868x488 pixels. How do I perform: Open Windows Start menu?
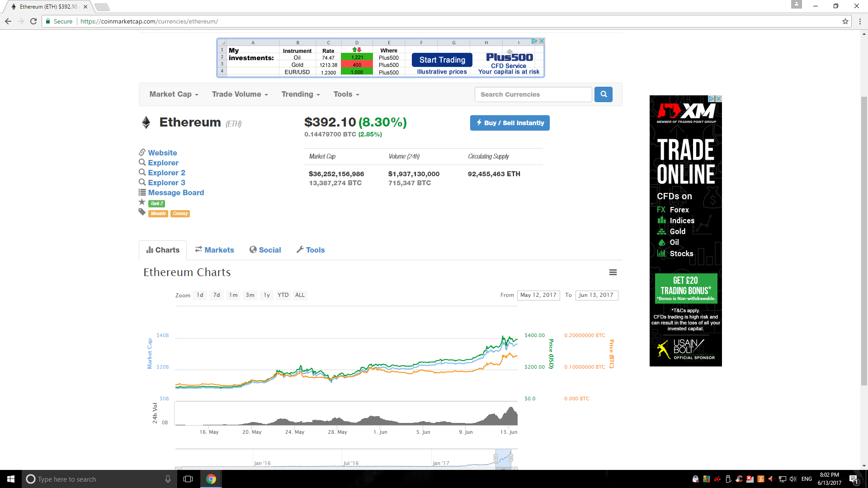pos(11,479)
